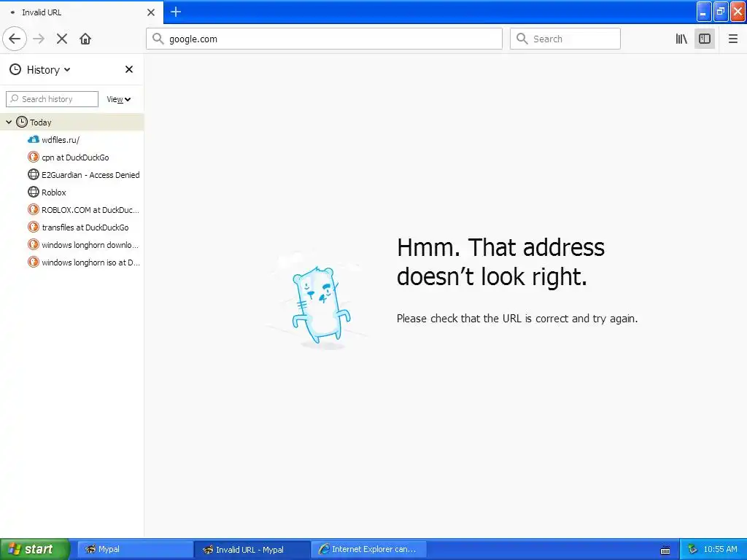The width and height of the screenshot is (747, 560).
Task: Click the Search history field
Action: [52, 99]
